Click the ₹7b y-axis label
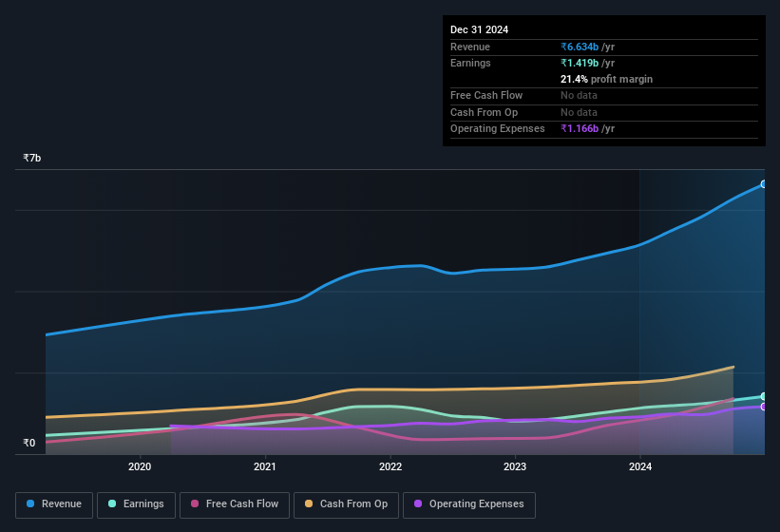Screen dimensions: 780x532 click(x=32, y=158)
